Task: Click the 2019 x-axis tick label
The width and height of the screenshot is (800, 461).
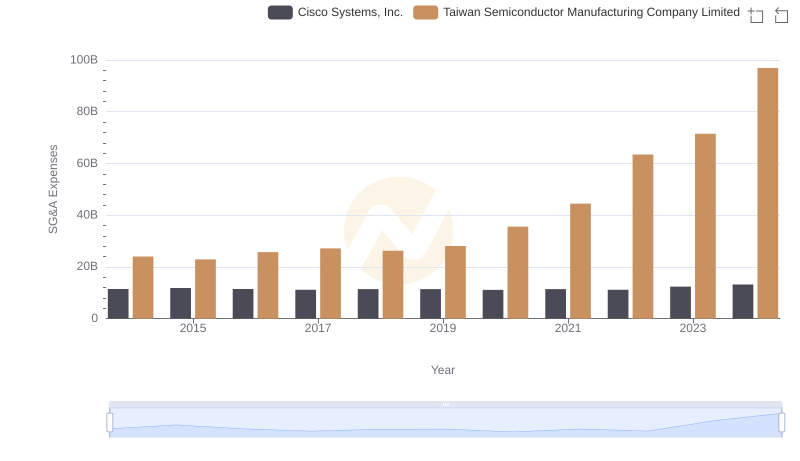Action: [x=443, y=328]
